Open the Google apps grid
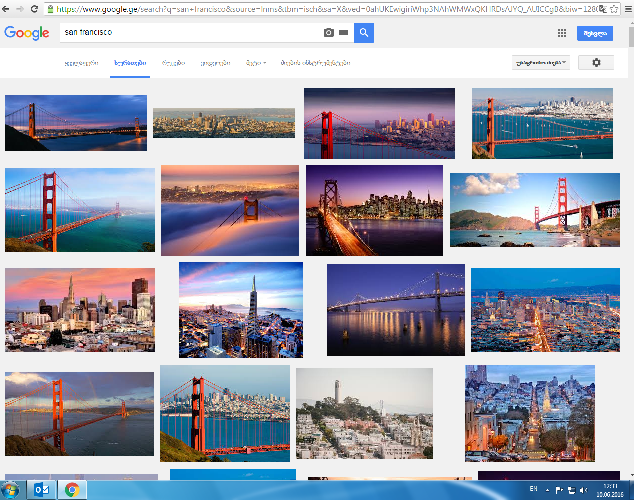The image size is (634, 501). pos(562,33)
